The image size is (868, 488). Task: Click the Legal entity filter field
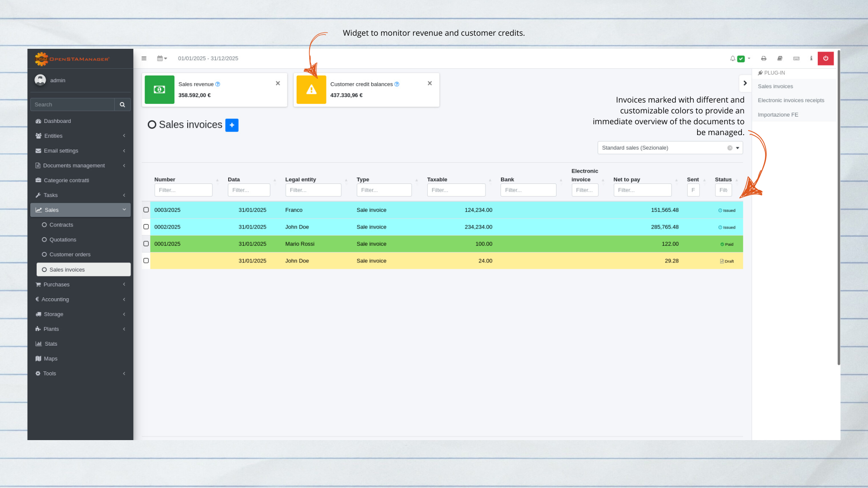point(313,190)
